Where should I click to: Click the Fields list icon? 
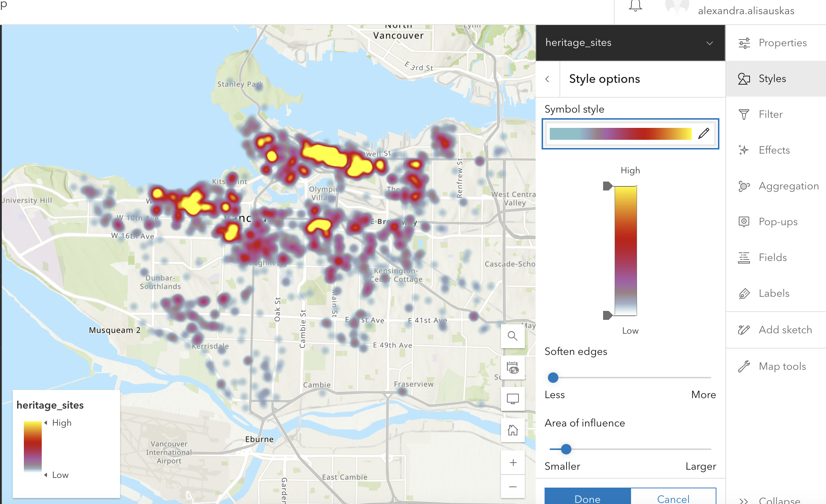[744, 258]
